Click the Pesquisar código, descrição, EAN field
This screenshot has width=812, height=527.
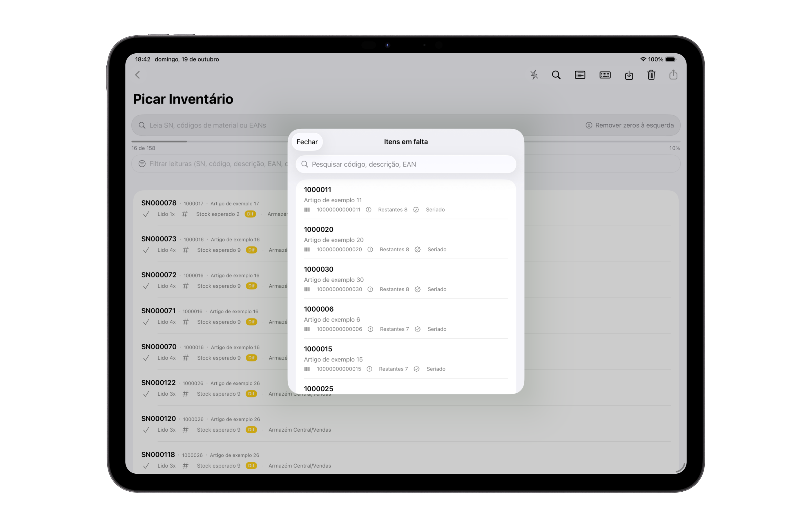pyautogui.click(x=405, y=164)
